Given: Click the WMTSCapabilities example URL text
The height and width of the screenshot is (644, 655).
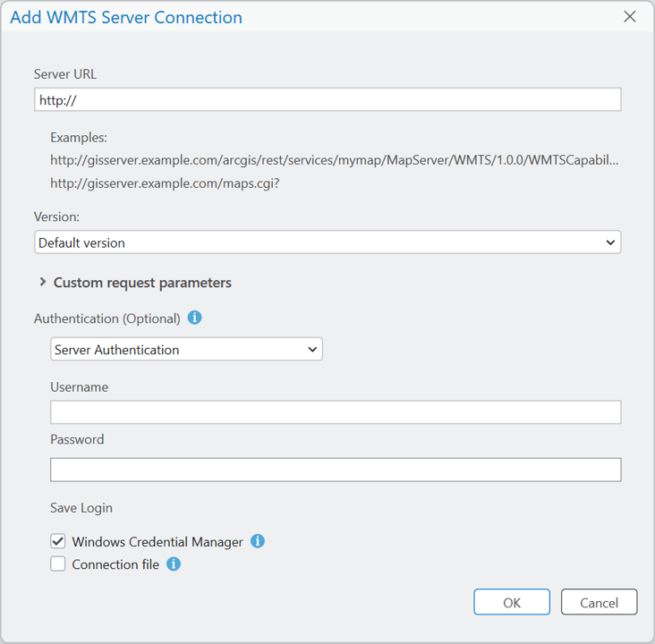Looking at the screenshot, I should [x=334, y=161].
